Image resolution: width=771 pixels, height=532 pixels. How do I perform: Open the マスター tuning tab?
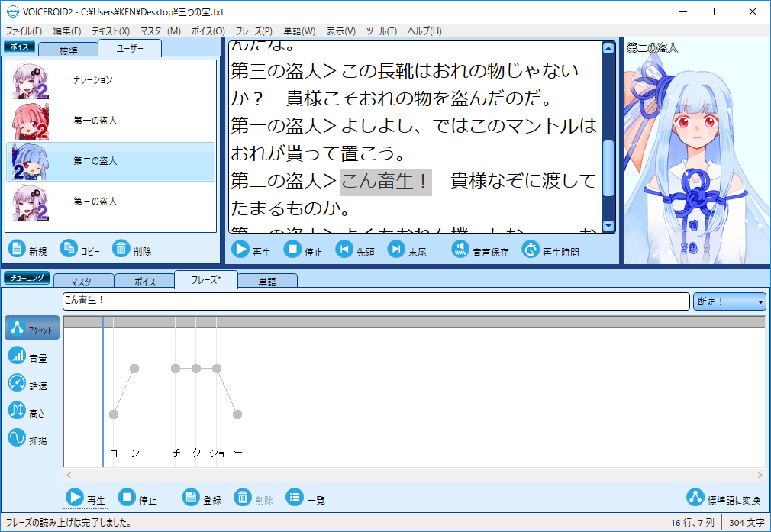pos(84,281)
